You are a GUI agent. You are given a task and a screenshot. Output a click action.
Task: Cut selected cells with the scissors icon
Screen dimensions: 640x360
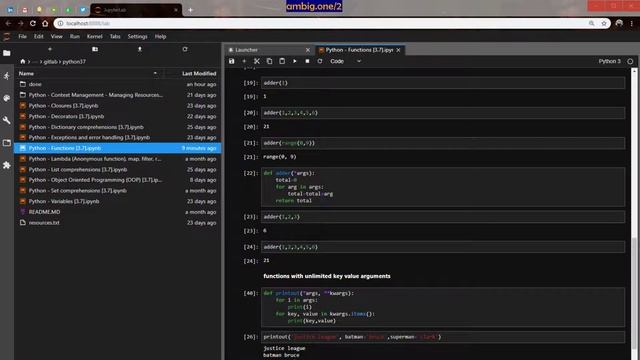(257, 61)
